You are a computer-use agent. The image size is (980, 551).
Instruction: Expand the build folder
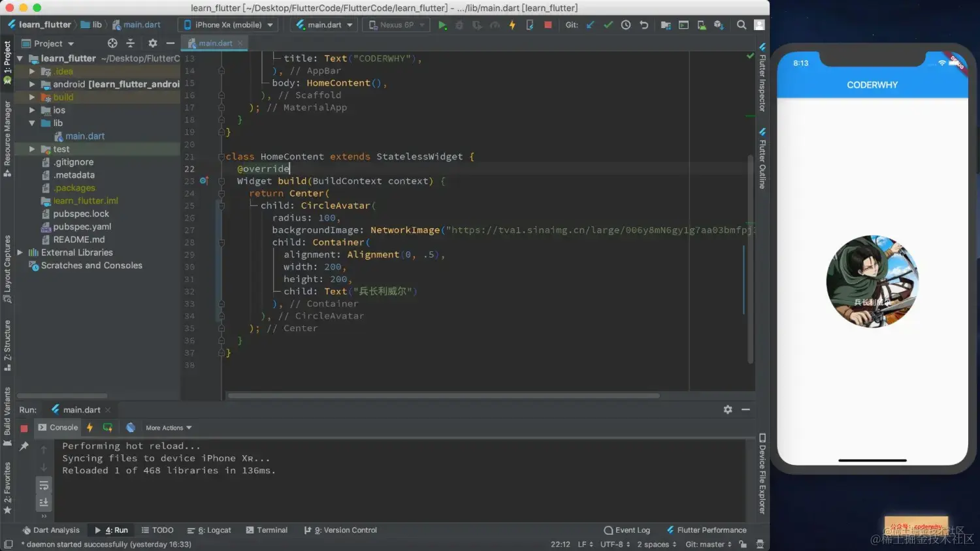(32, 97)
